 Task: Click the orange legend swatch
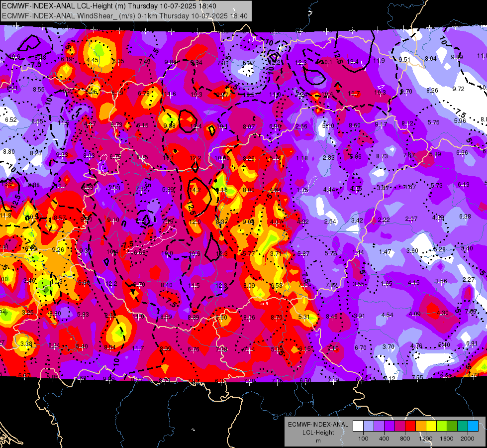point(421,426)
